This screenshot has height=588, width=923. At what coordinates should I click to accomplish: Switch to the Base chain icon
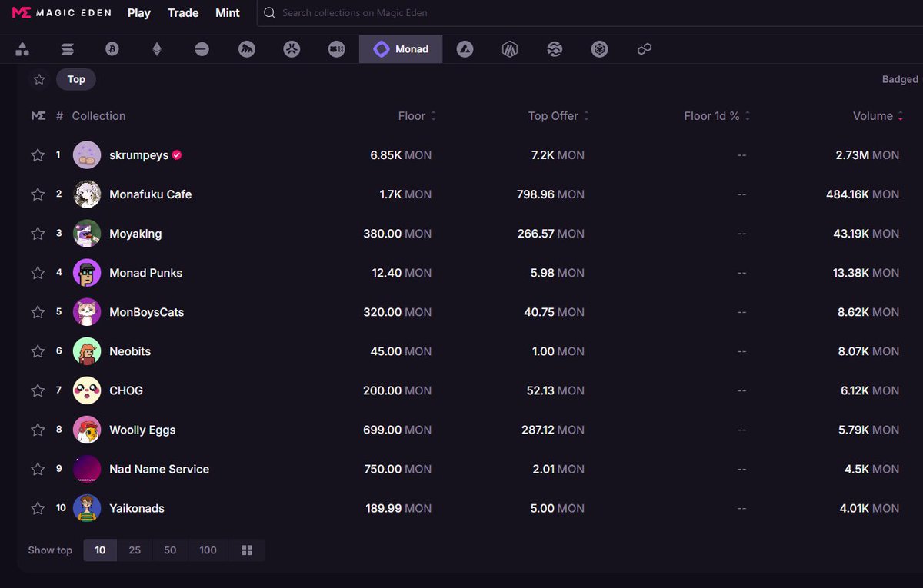tap(202, 49)
